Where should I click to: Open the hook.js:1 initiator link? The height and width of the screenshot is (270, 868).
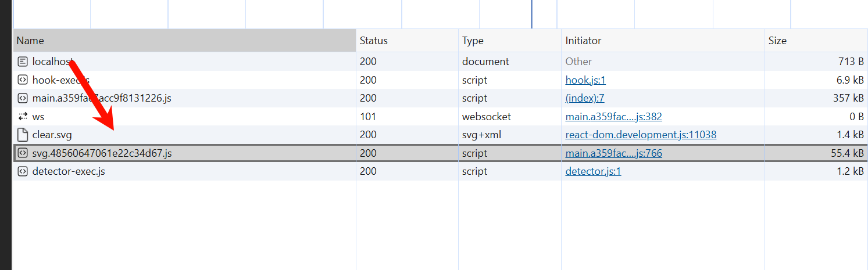click(x=585, y=80)
